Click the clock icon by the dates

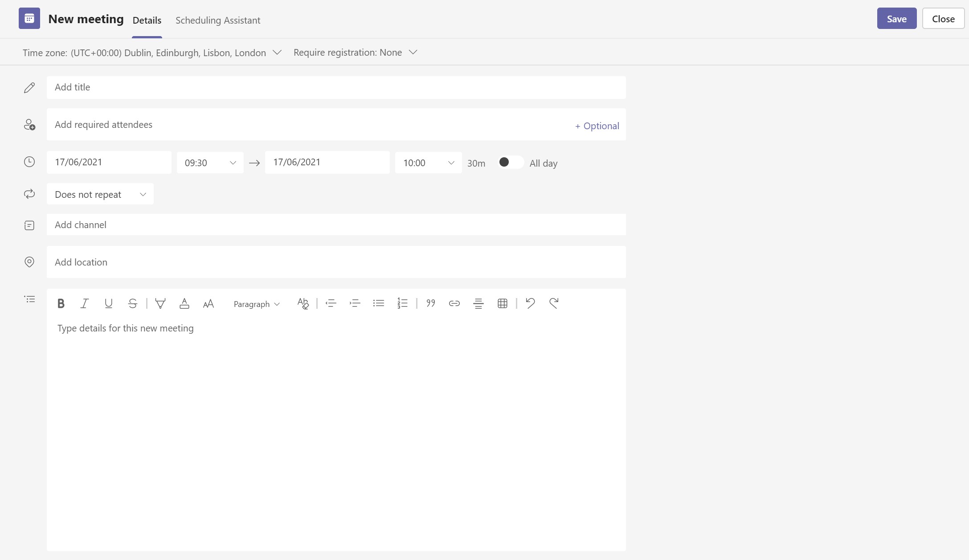tap(29, 162)
